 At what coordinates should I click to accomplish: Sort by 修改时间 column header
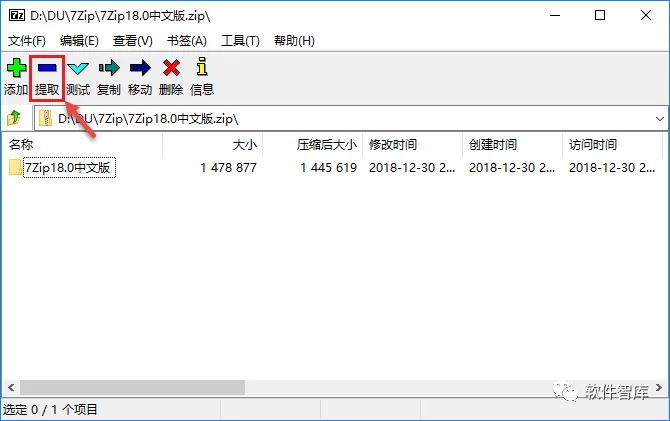[412, 145]
